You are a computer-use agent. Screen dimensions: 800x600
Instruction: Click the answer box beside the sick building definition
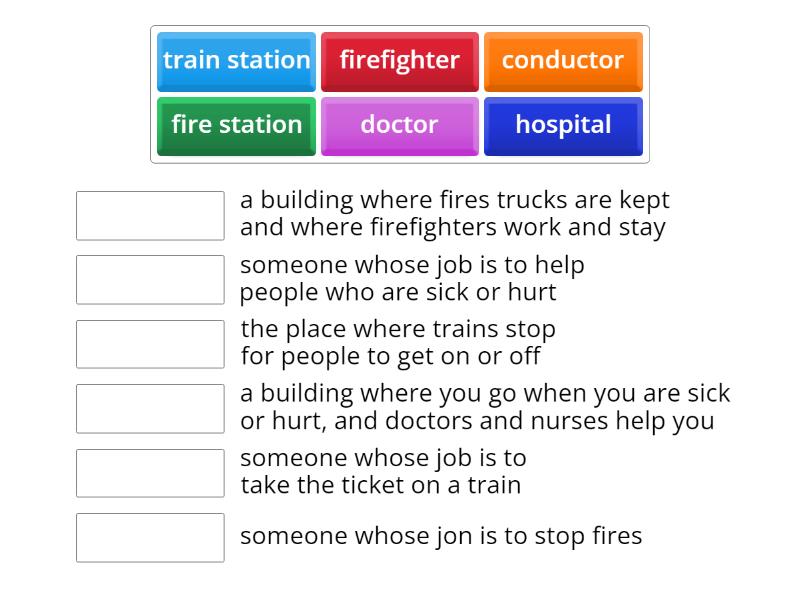point(150,408)
